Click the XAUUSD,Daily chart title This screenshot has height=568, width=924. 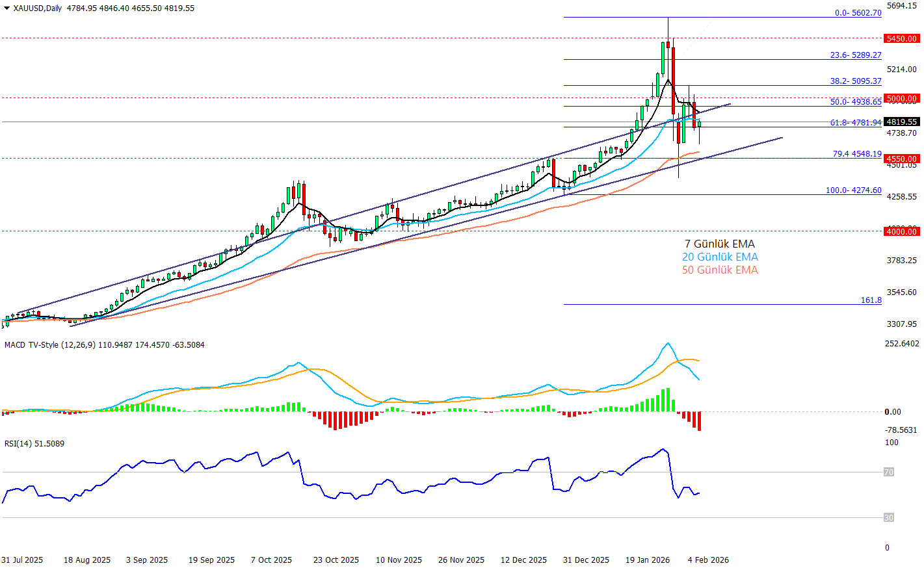coord(38,8)
